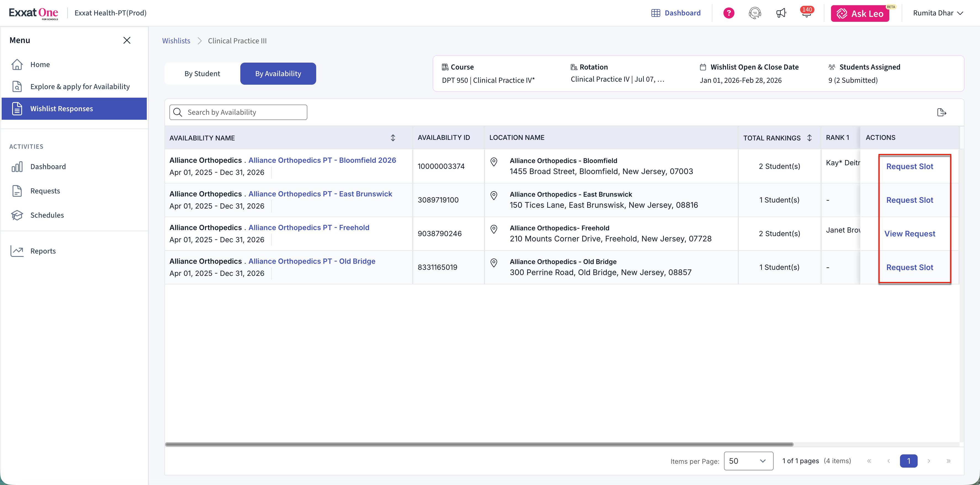Expand Rumita Dhar user menu
Image resolution: width=980 pixels, height=485 pixels.
(x=938, y=13)
